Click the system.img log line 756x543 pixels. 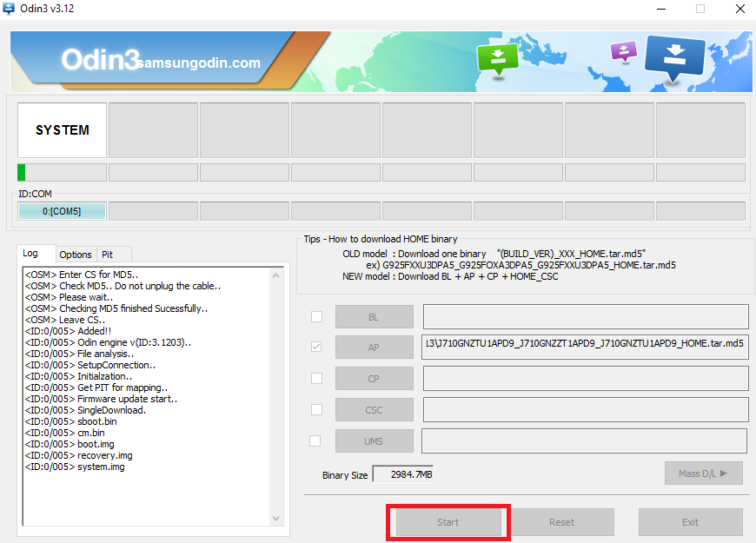click(75, 467)
